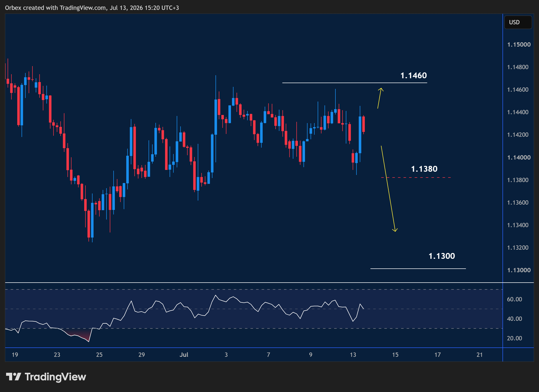Click date label 25 on time axis

tap(99, 355)
